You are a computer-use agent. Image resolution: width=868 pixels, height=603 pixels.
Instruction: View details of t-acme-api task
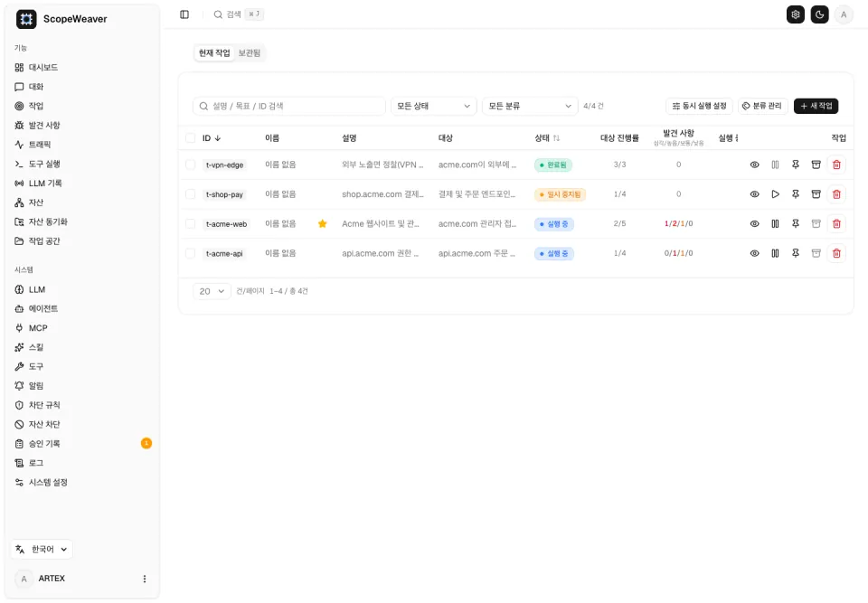754,253
